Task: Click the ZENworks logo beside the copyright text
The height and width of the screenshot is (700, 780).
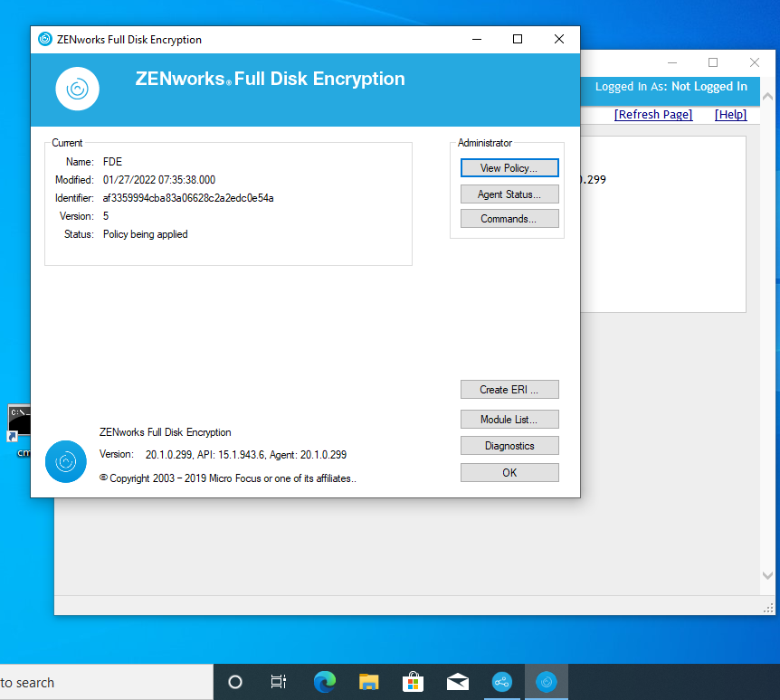Action: click(65, 461)
